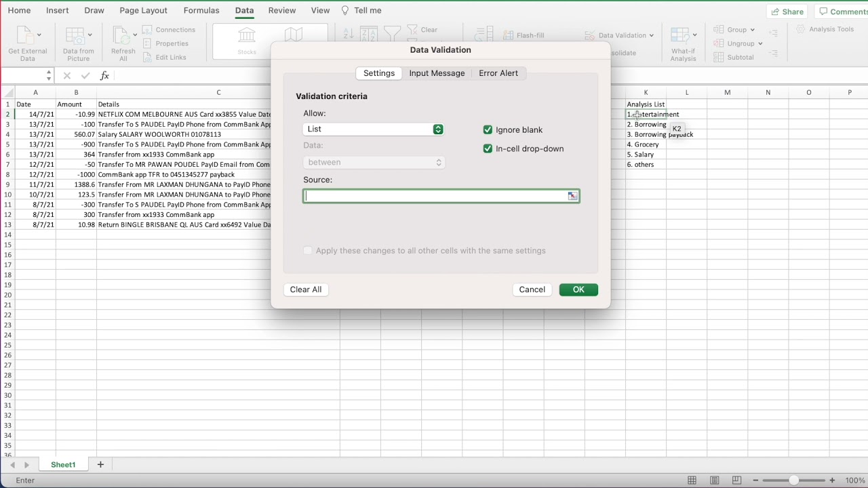868x488 pixels.
Task: Open the Formulas ribbon tab
Action: 201,10
